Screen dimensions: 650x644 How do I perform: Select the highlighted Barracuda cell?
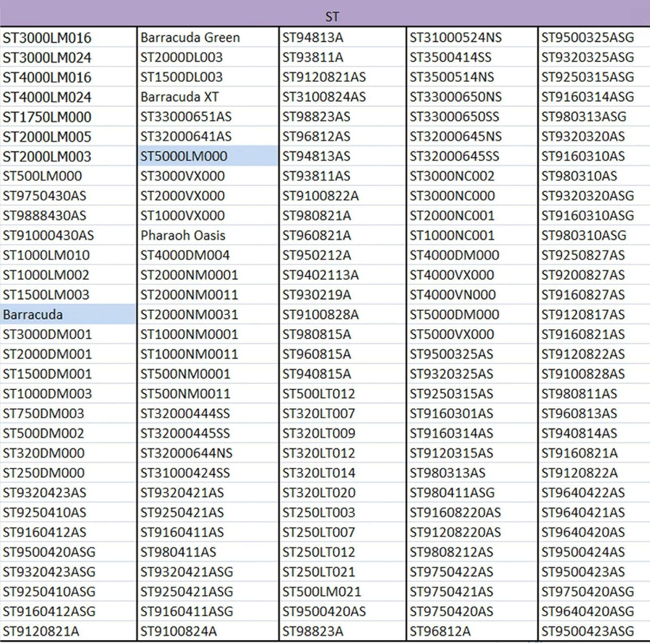[68, 315]
